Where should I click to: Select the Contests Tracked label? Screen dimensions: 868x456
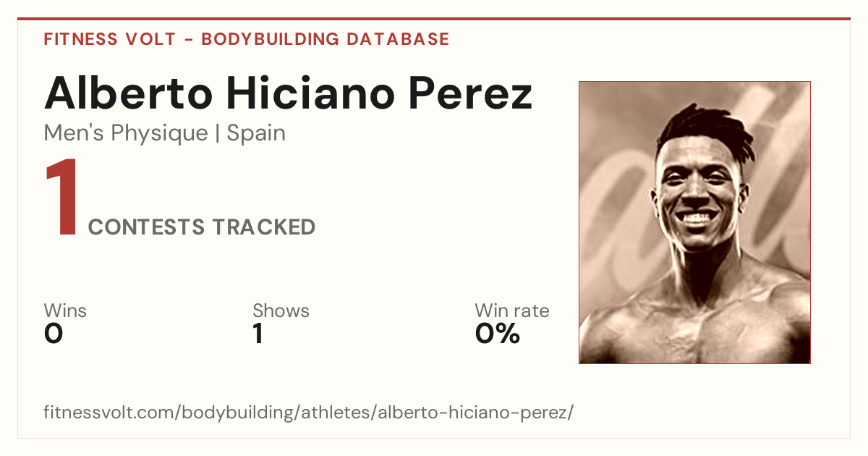202,227
